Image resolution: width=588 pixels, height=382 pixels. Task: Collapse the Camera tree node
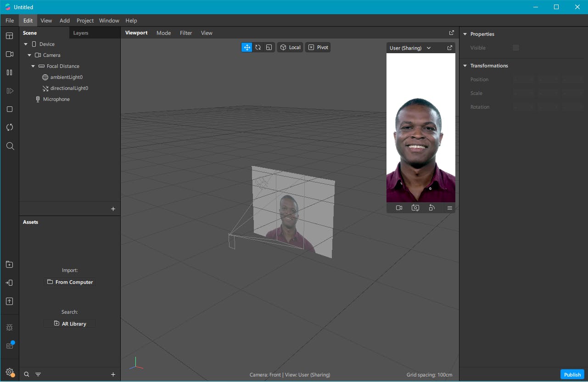coord(29,55)
